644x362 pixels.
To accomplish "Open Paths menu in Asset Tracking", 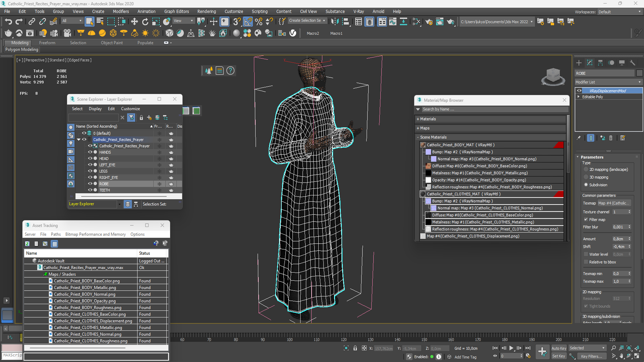I will coord(56,234).
